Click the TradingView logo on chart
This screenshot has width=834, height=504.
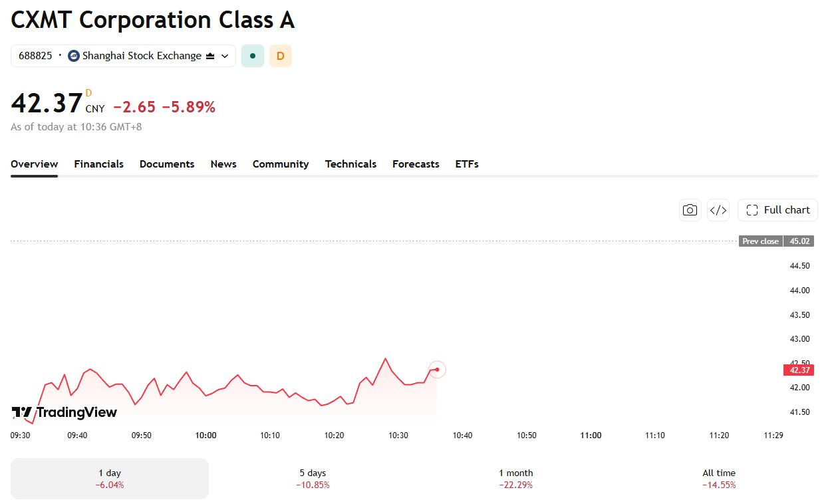(65, 412)
